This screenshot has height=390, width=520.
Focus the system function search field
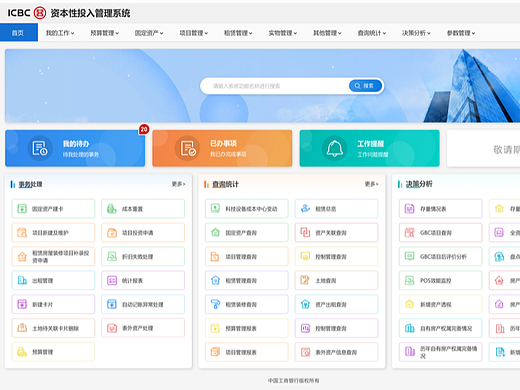[x=275, y=86]
